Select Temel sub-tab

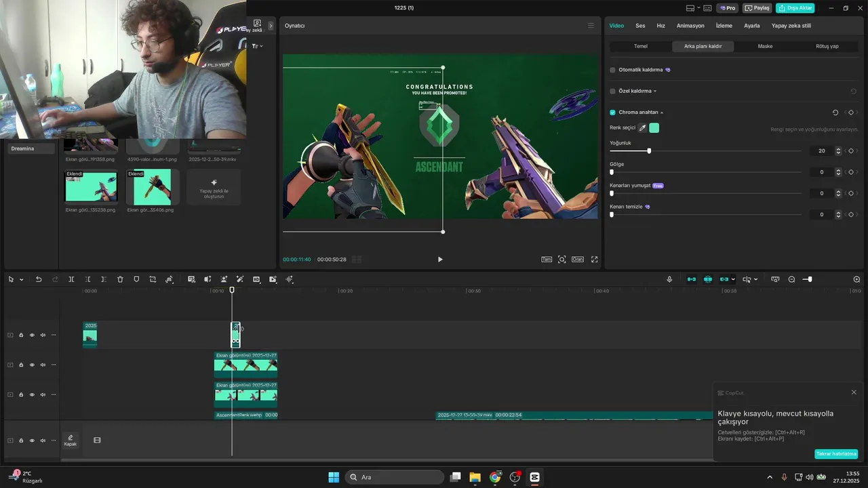coord(641,46)
